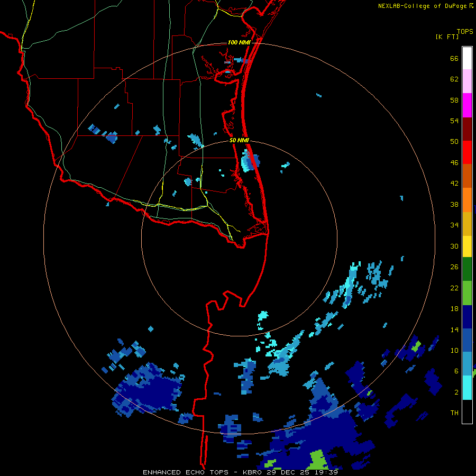Click the 62 legend value
Viewport: 476px width, 476px height.
454,79
